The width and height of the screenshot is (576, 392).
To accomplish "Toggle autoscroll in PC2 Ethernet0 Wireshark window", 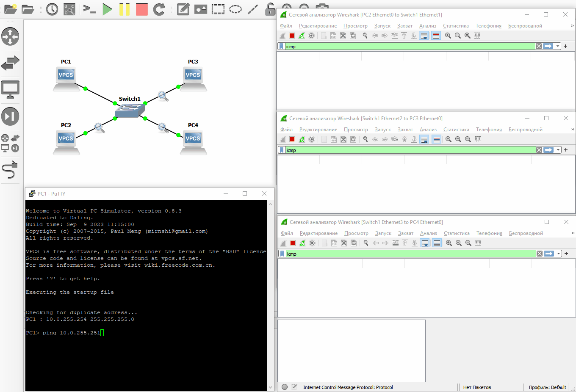I will pyautogui.click(x=424, y=36).
